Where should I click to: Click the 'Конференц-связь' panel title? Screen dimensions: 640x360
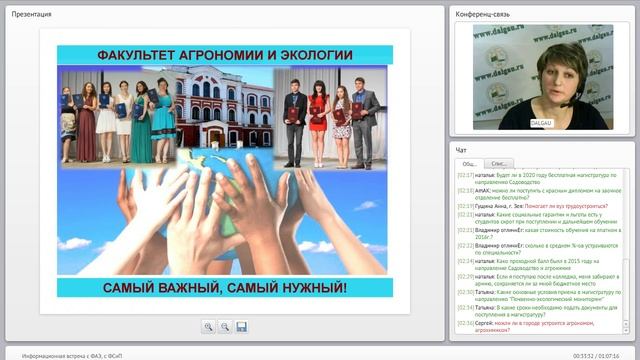[x=482, y=14]
